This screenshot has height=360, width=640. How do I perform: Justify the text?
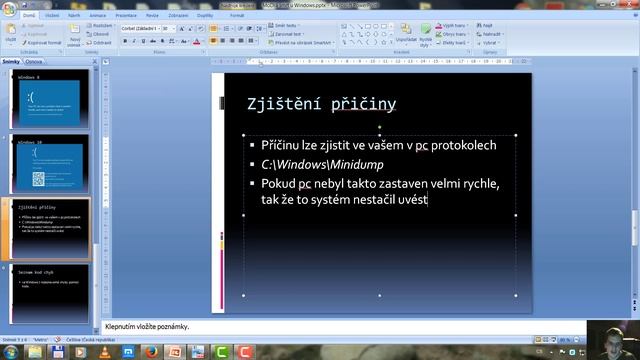coord(241,41)
